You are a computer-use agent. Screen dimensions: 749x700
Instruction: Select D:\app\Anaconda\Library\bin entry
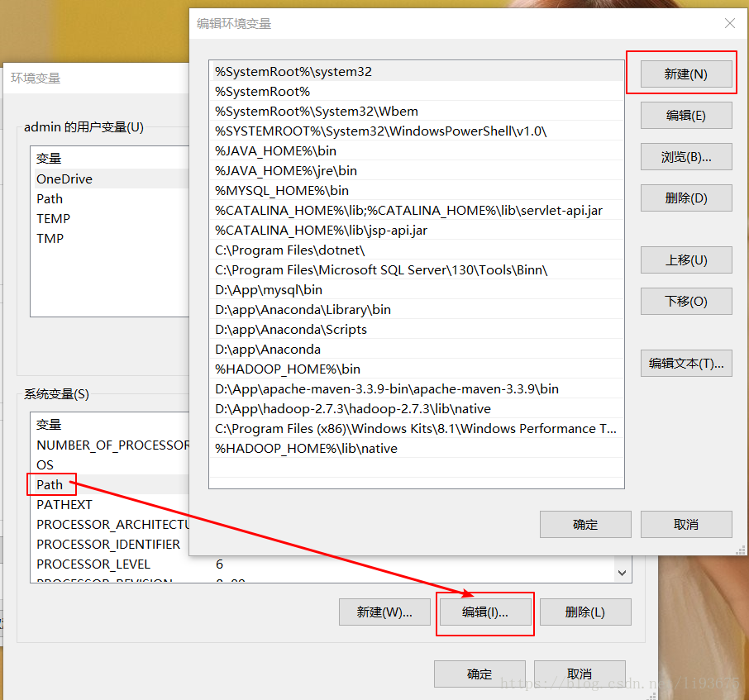coord(417,309)
